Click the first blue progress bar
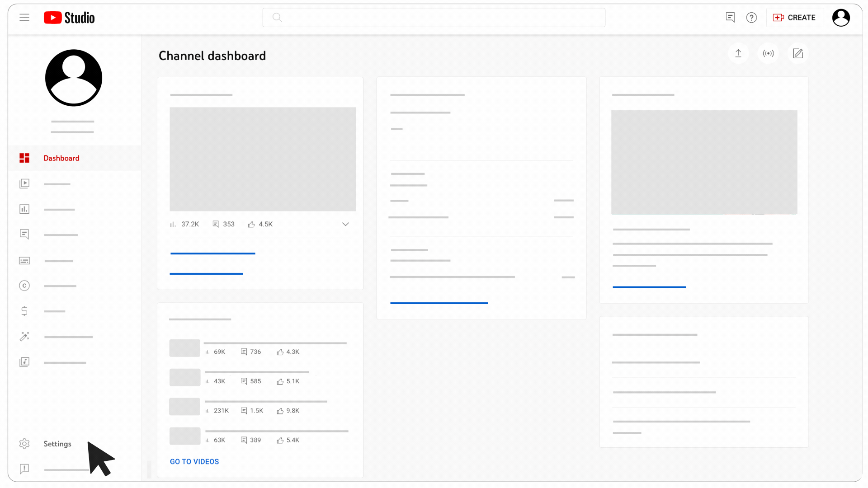 click(213, 254)
